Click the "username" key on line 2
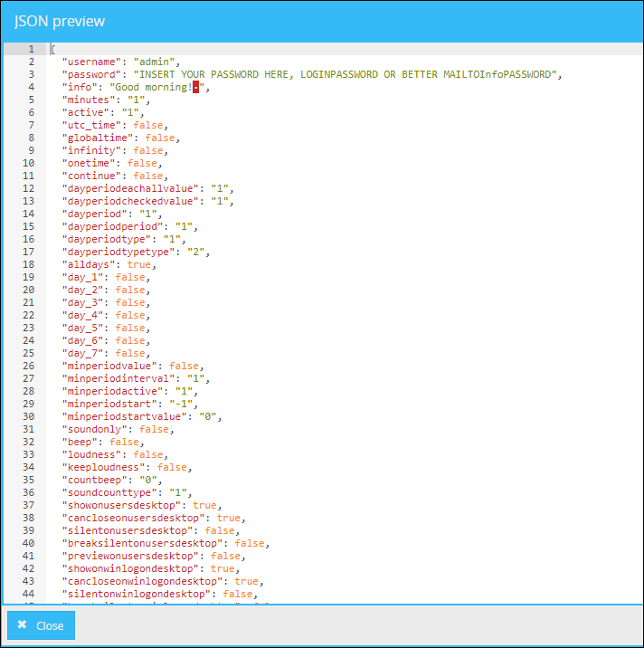Image resolution: width=644 pixels, height=648 pixels. (x=91, y=62)
